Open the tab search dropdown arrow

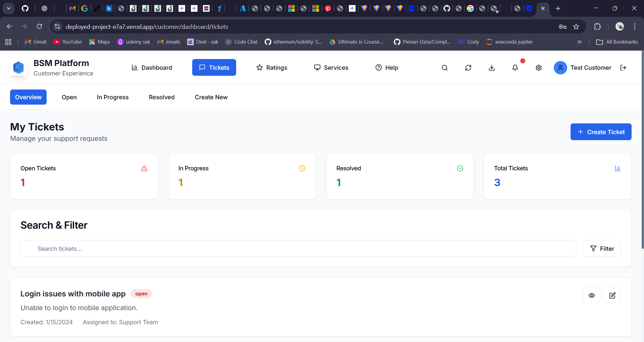click(x=9, y=8)
